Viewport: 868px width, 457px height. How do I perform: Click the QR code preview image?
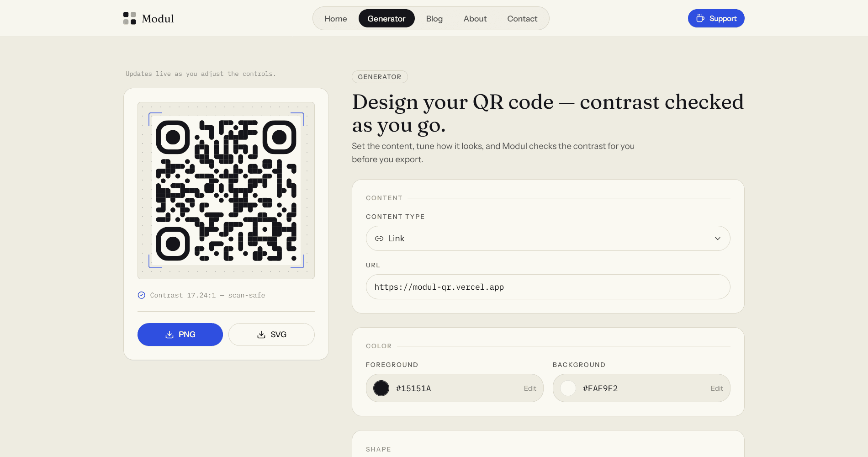(226, 191)
